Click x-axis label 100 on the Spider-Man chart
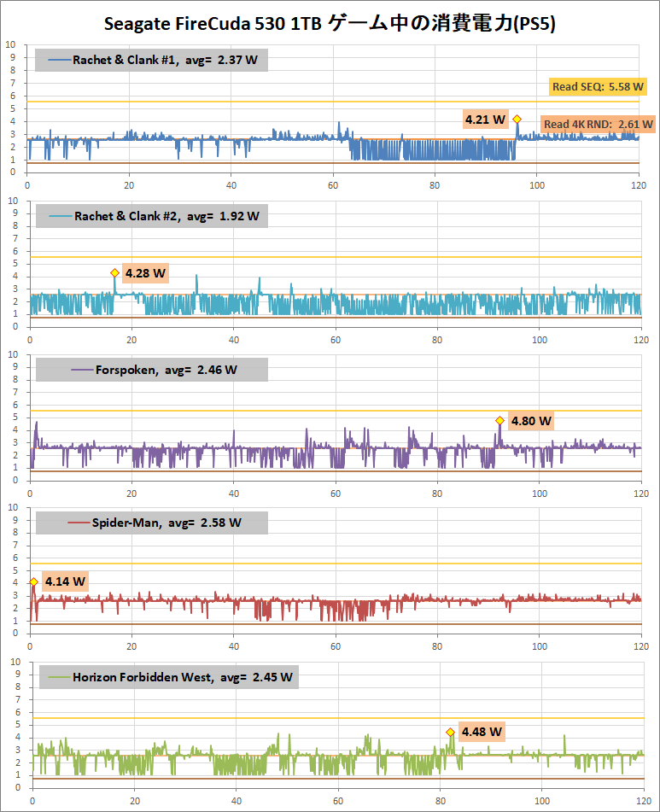 click(x=540, y=647)
